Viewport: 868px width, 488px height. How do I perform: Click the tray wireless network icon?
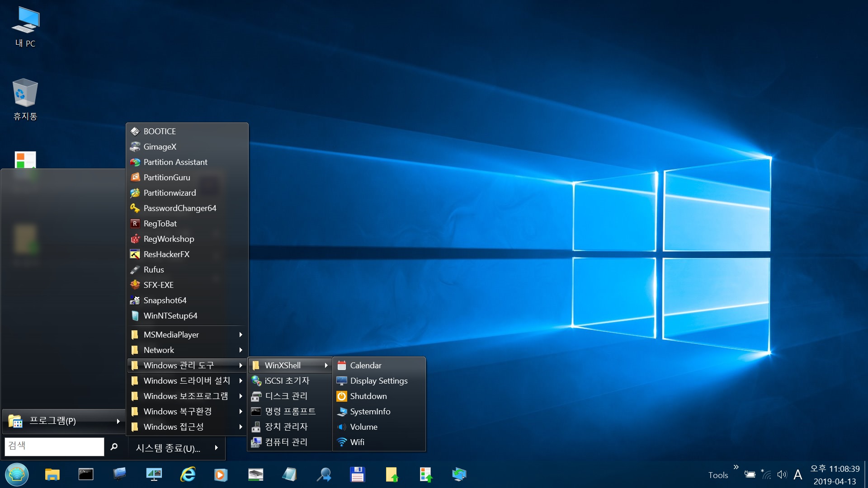(766, 474)
